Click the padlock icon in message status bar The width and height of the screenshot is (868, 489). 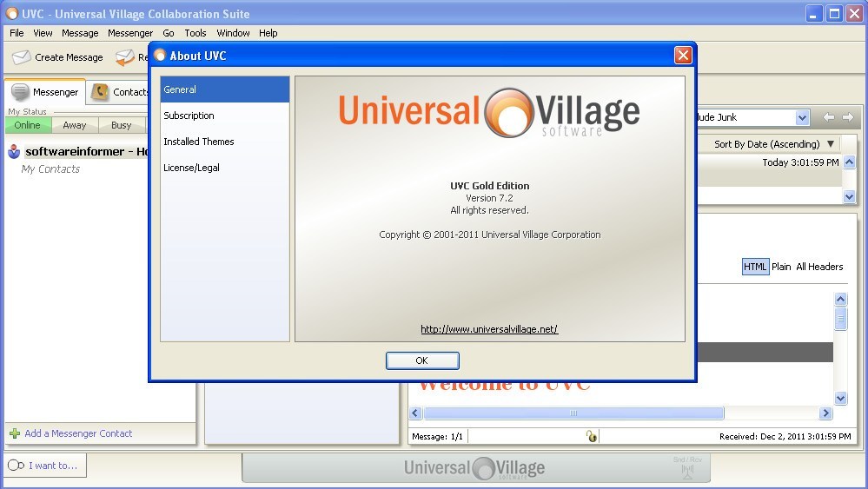click(592, 436)
